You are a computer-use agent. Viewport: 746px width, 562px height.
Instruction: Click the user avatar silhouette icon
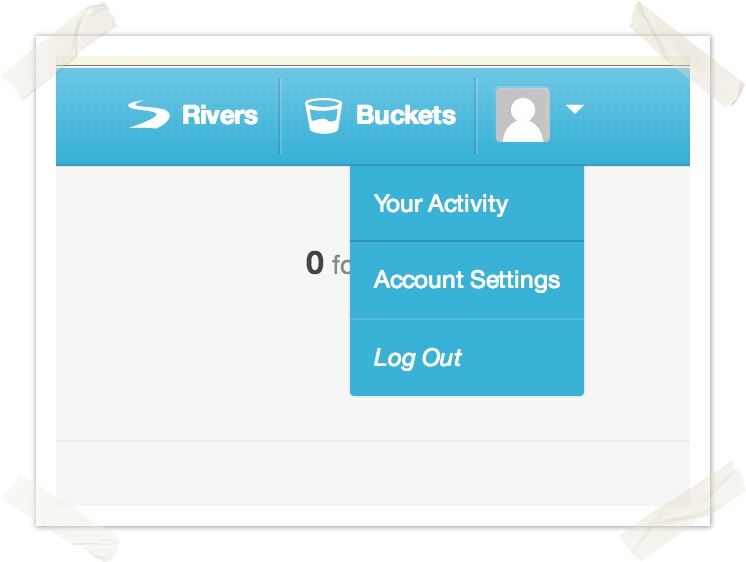522,114
